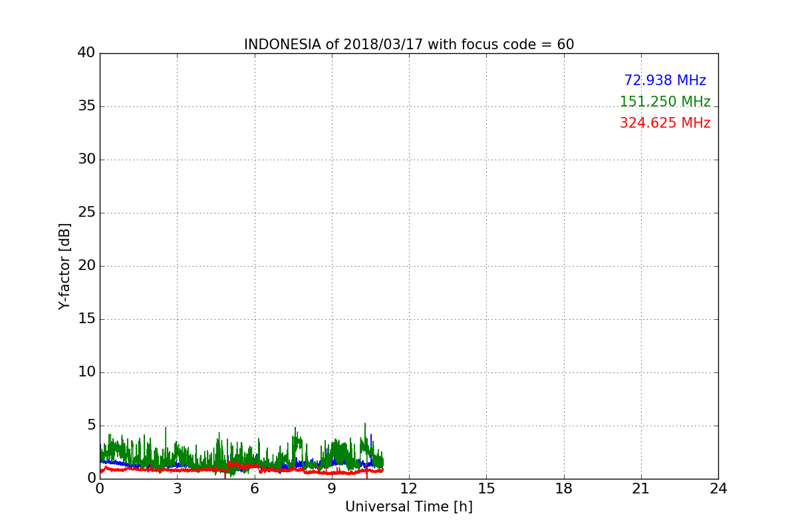This screenshot has height=532, width=798.
Task: Select the green 151.250 MHz legend label
Action: click(665, 102)
